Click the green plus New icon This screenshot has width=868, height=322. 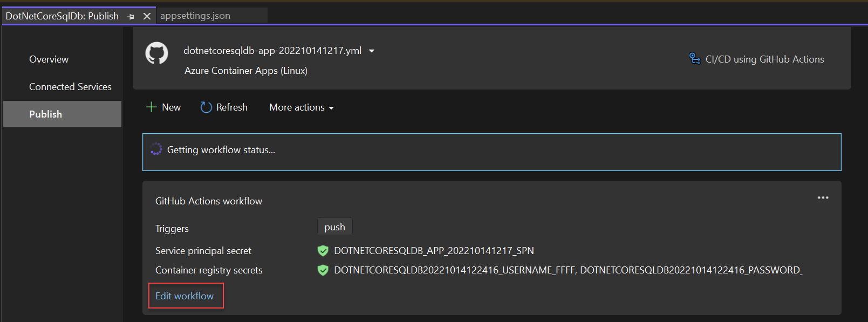point(152,107)
